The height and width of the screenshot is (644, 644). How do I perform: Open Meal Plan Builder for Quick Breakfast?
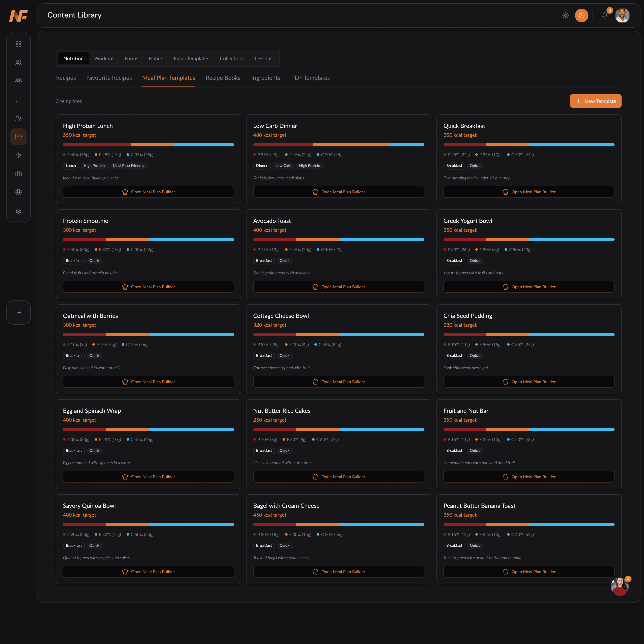tap(529, 192)
